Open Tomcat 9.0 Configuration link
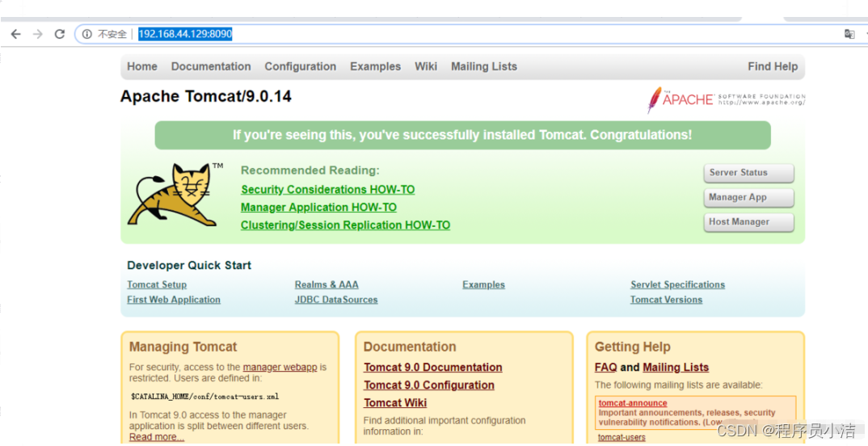 coord(429,385)
